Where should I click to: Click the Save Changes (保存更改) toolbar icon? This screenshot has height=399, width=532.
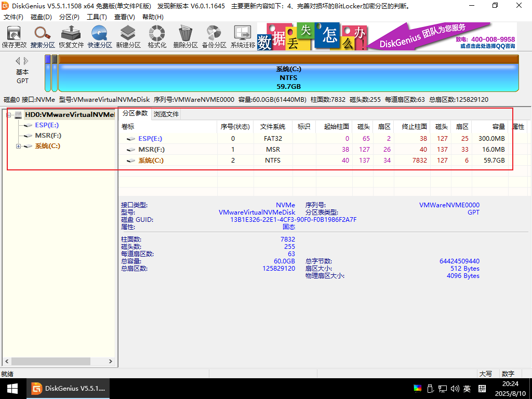click(14, 37)
